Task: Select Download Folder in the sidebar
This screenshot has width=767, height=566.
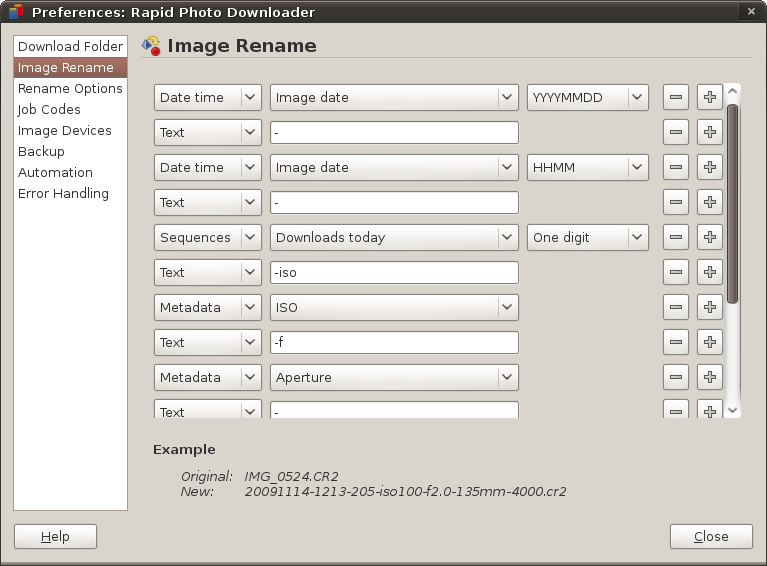Action: (x=70, y=46)
